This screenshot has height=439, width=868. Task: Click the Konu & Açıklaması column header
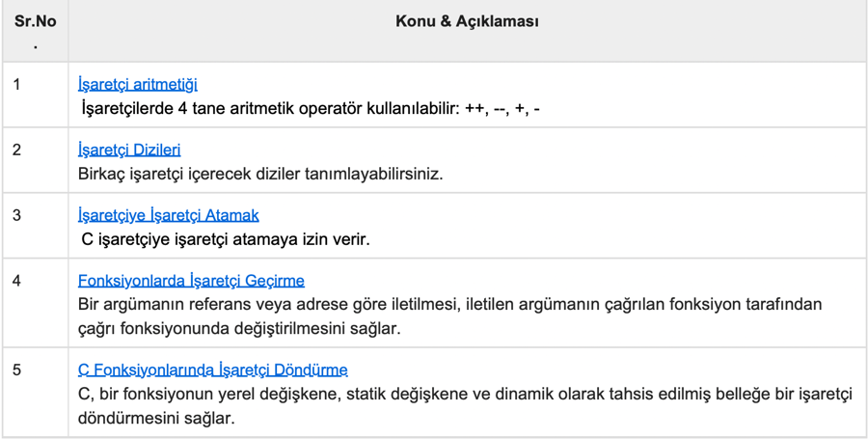point(467,21)
